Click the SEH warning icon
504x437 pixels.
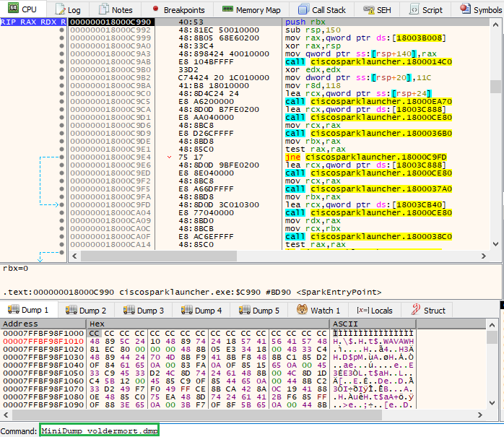369,10
